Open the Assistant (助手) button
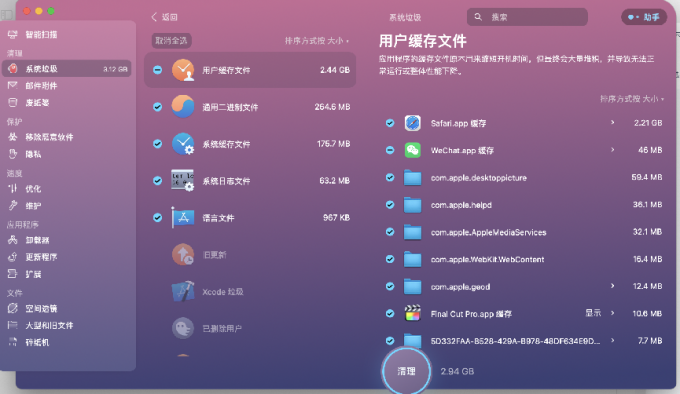Viewport: 680px width, 394px height. coord(644,17)
